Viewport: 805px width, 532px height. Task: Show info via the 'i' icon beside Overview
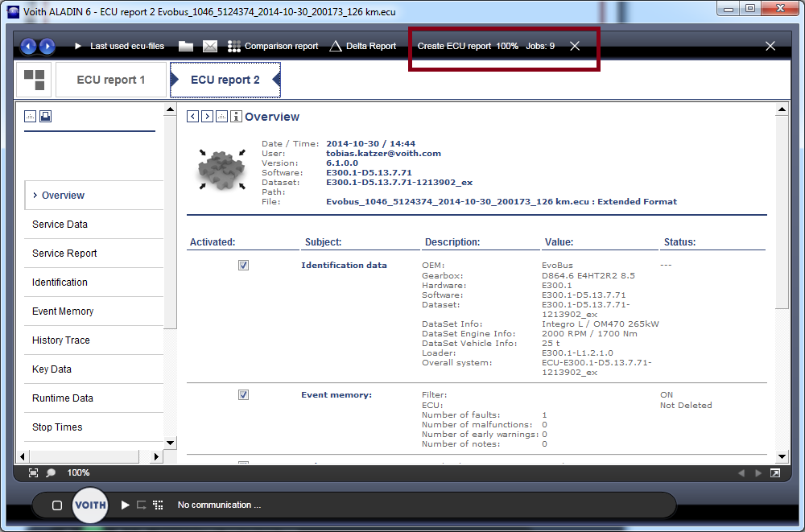(x=236, y=117)
